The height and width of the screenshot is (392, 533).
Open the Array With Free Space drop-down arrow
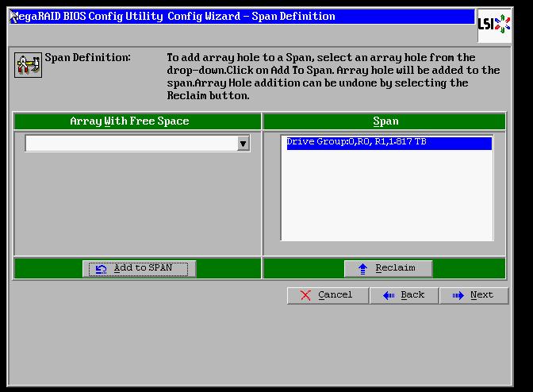(x=243, y=144)
